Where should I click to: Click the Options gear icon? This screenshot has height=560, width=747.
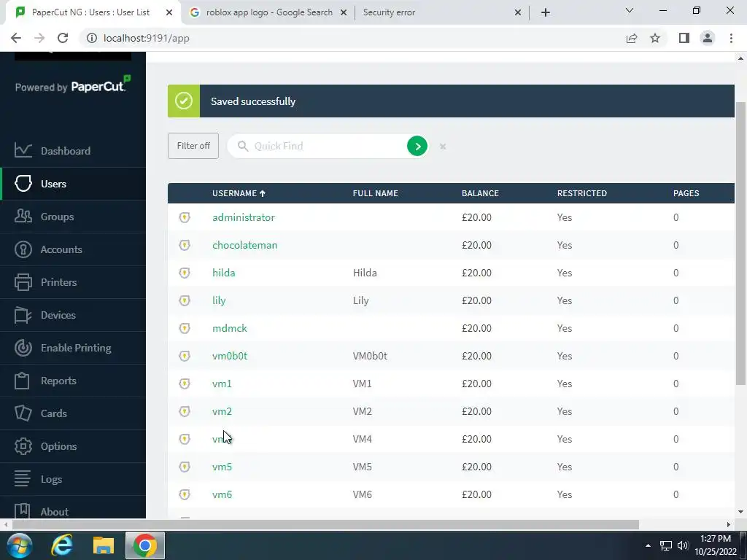pyautogui.click(x=23, y=446)
